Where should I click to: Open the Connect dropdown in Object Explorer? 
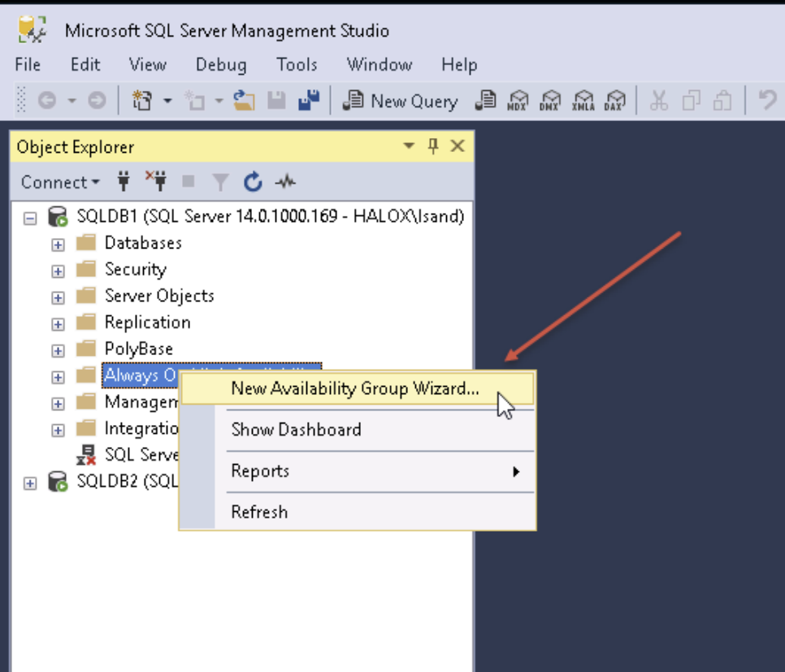click(x=60, y=182)
